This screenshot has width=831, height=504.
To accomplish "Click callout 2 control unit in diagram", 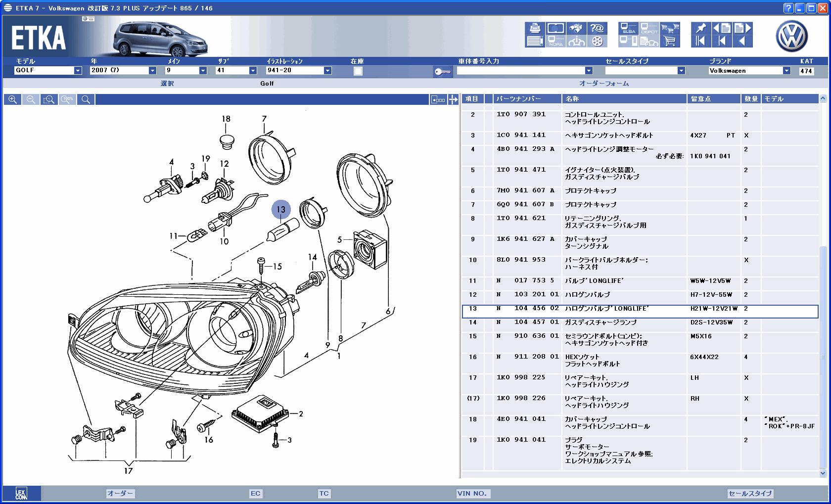I will (301, 414).
